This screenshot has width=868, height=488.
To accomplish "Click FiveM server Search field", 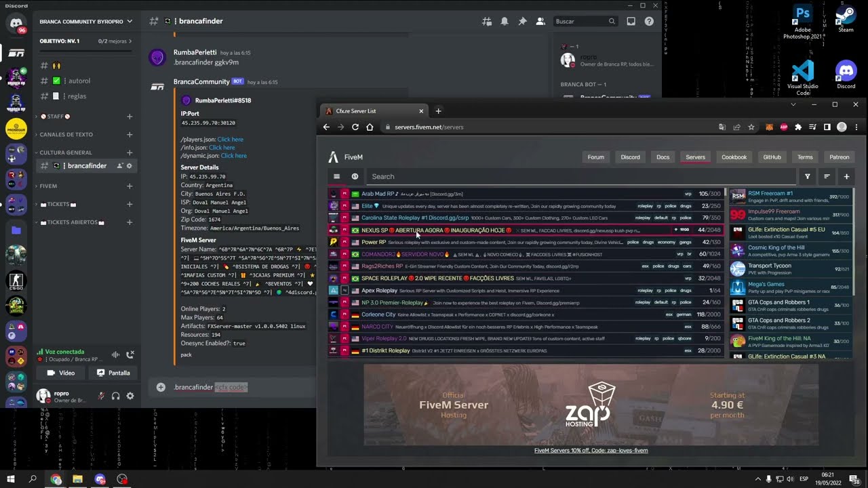I will point(580,176).
